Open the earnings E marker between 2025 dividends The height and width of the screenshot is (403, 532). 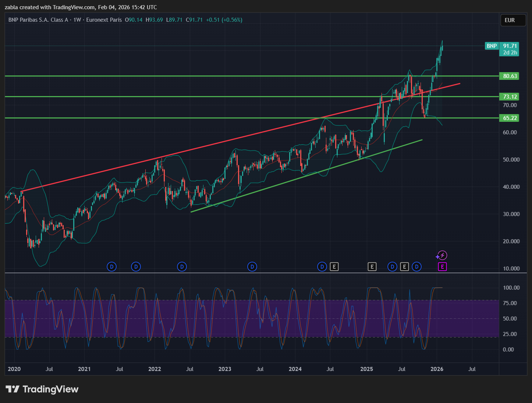click(404, 266)
